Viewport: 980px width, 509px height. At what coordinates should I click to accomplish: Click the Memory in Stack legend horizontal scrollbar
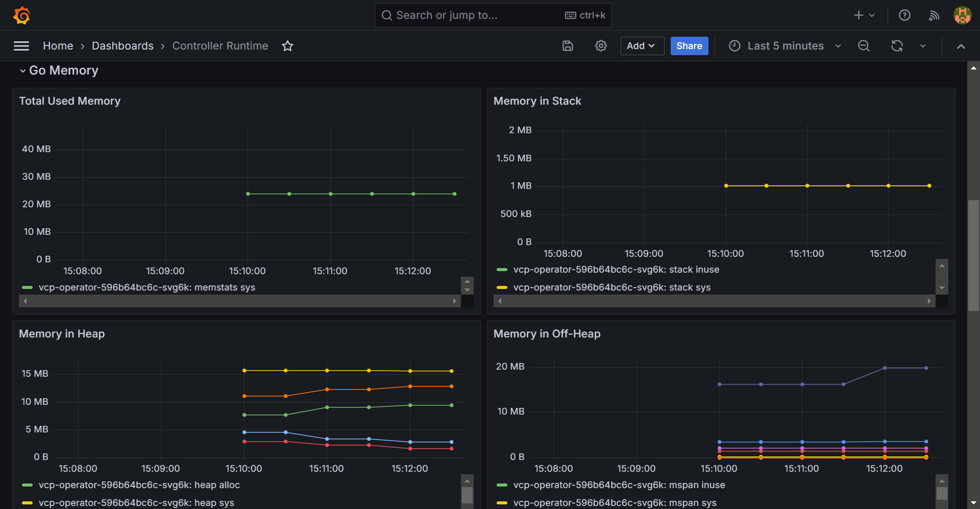(x=714, y=301)
